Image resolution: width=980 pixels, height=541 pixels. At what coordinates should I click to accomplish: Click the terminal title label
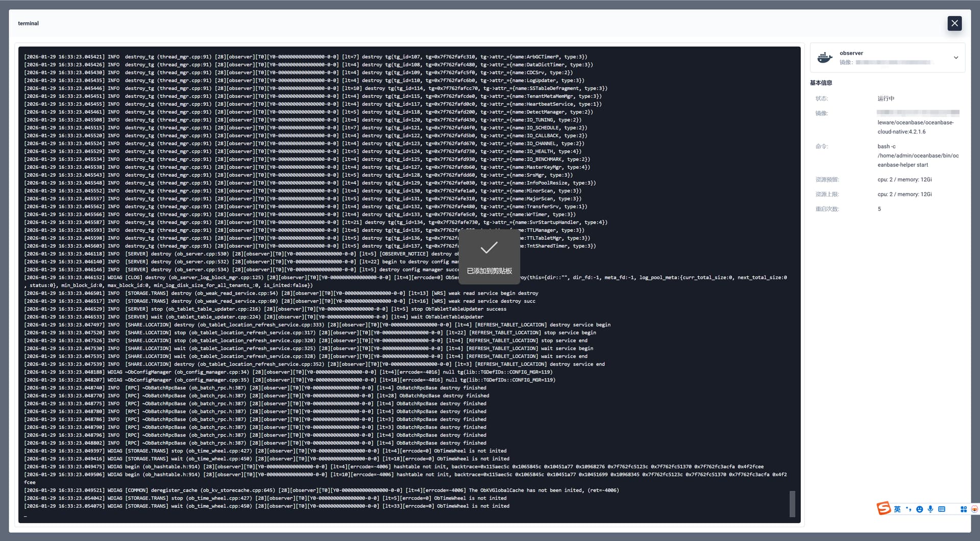(28, 23)
